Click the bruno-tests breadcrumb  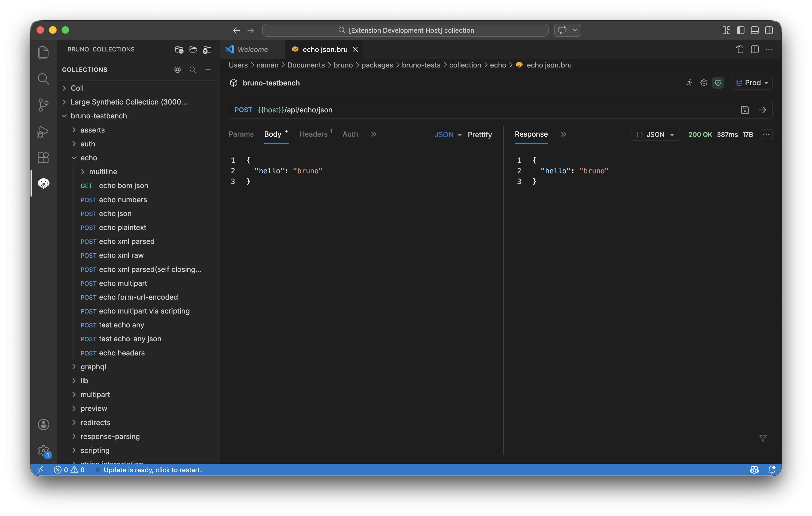421,65
